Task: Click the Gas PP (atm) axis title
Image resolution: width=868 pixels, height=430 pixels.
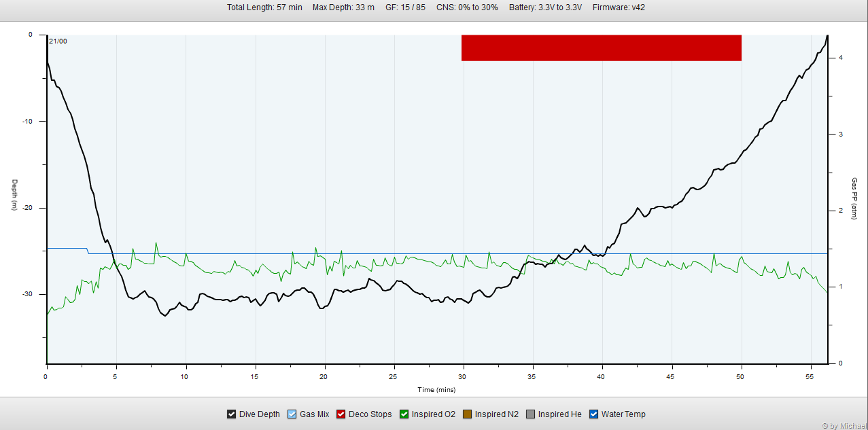Action: point(854,198)
